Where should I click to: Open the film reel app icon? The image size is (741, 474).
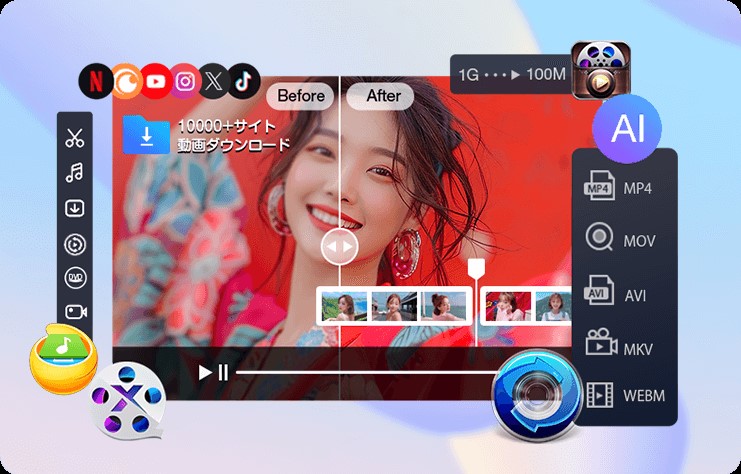[601, 69]
